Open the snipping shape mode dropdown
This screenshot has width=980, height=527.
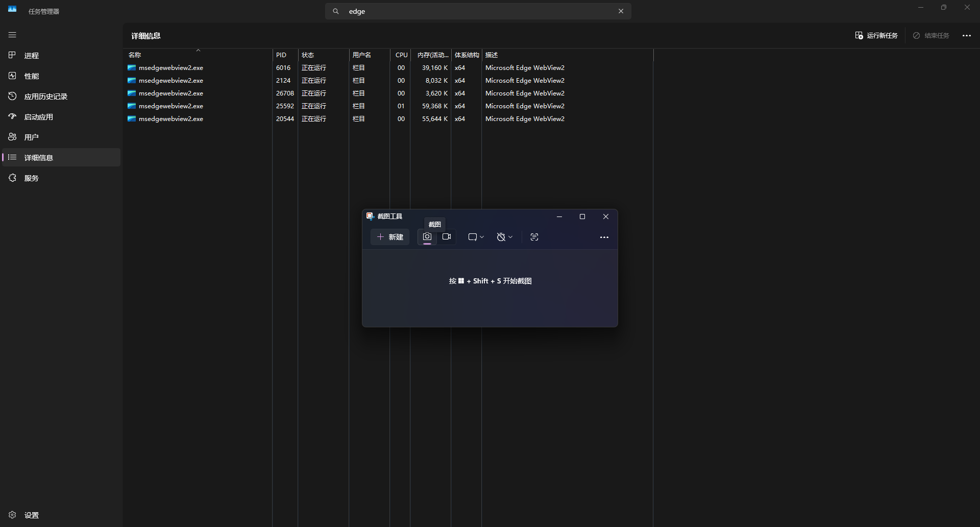[476, 237]
